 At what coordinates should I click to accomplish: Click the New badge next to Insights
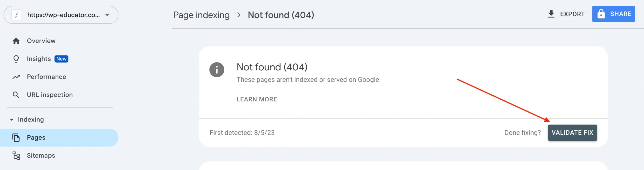[61, 59]
